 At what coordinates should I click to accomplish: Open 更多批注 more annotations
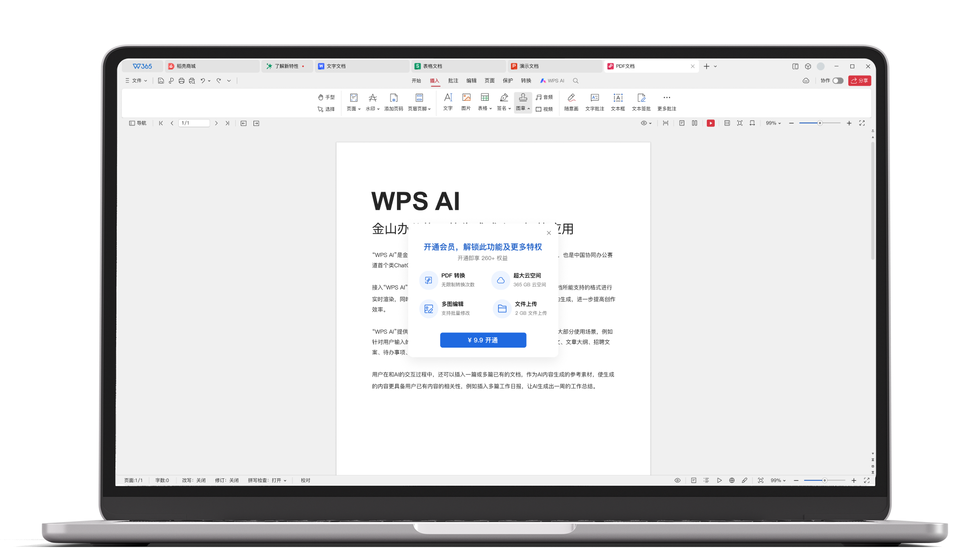coord(667,102)
